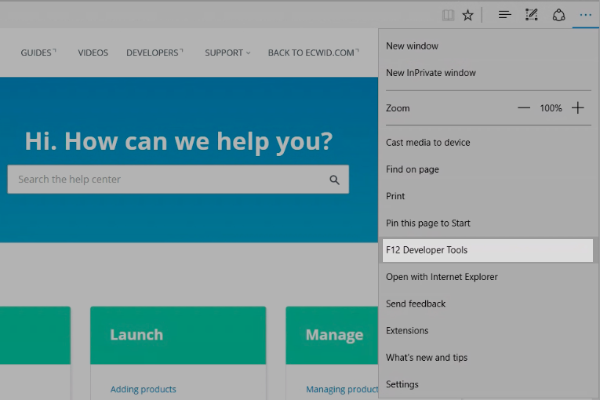Choose Cast media to device
600x400 pixels.
428,143
